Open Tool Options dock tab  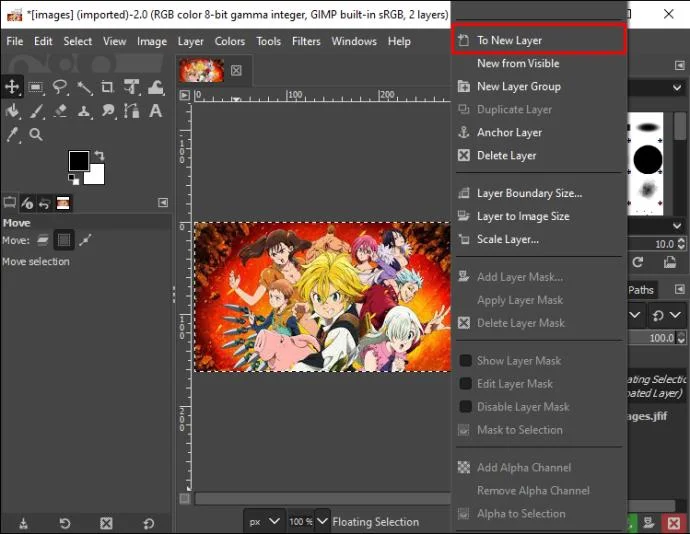coord(9,203)
